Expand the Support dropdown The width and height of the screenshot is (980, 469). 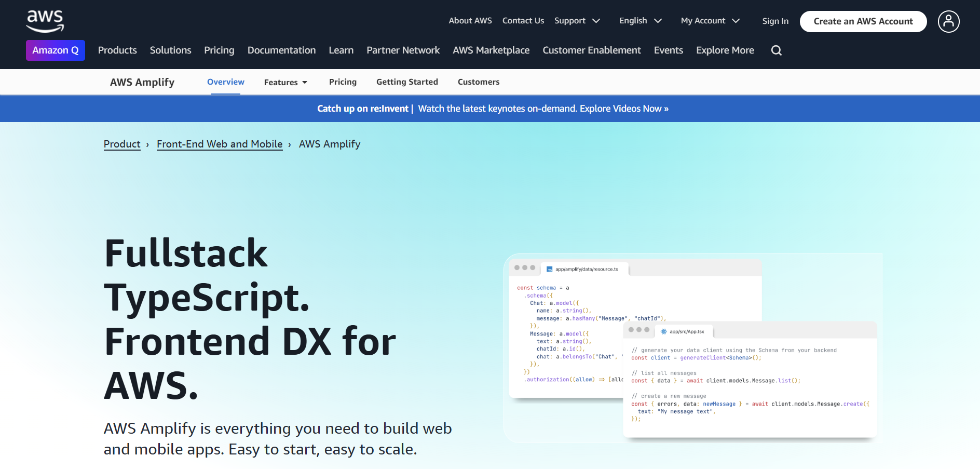(x=577, y=21)
